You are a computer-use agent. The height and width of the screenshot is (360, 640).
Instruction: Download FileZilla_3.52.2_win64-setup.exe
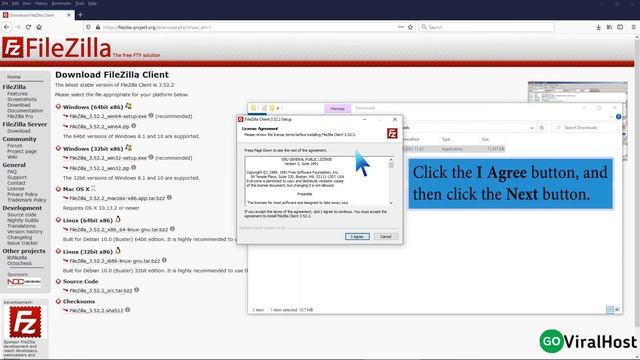tap(108, 116)
